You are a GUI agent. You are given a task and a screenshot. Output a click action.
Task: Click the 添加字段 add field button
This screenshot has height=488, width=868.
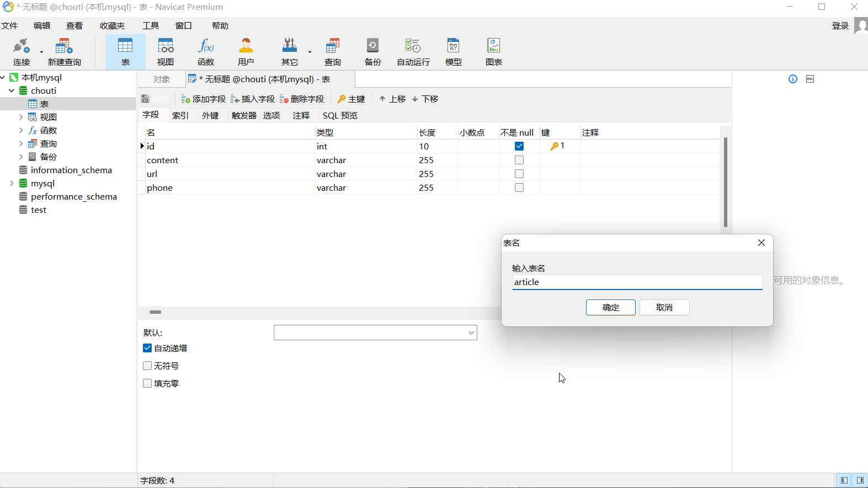click(x=203, y=99)
